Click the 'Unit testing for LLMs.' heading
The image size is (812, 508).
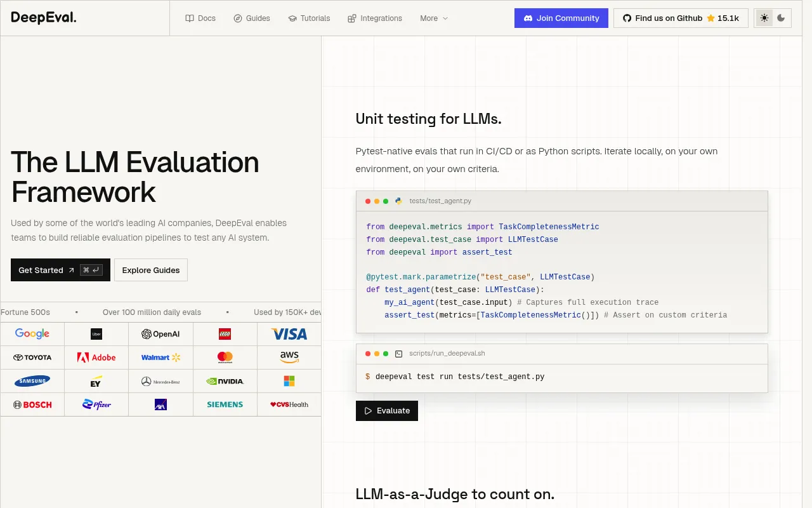(429, 119)
